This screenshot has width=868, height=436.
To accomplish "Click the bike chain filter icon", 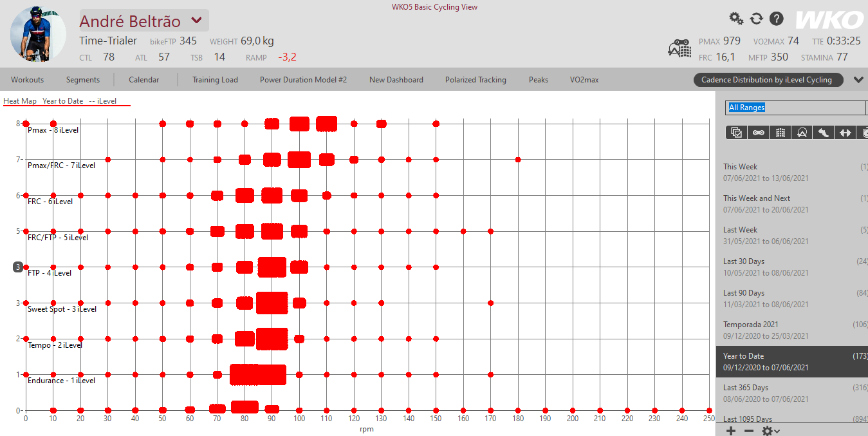I will [x=759, y=132].
